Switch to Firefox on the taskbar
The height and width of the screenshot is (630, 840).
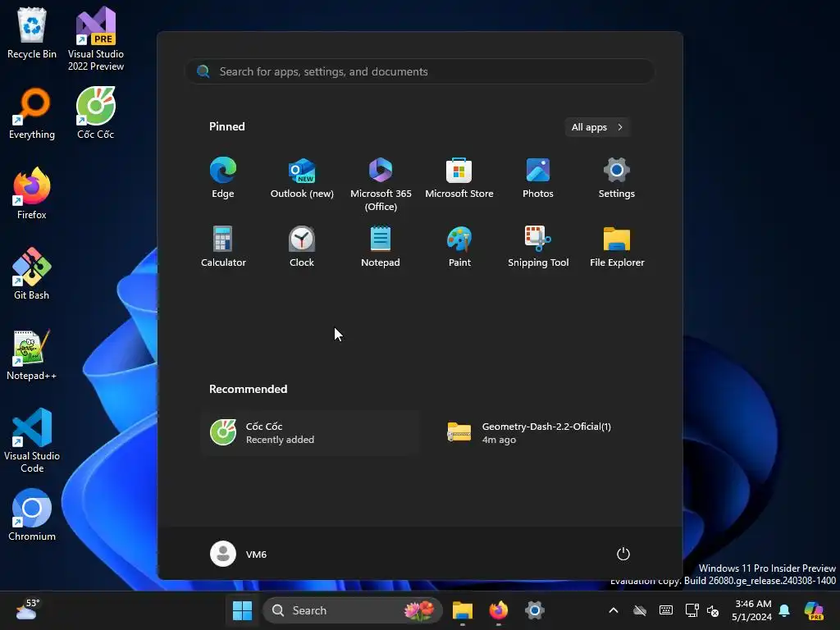[498, 610]
